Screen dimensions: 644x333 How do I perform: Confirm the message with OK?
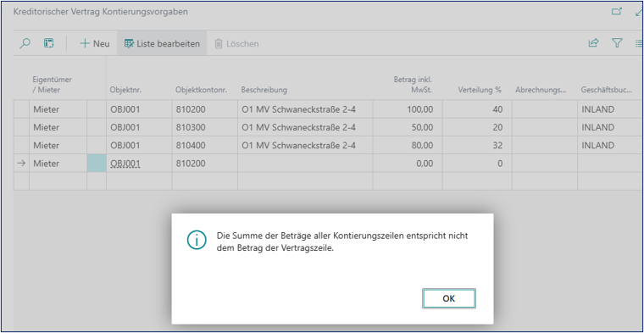(x=449, y=298)
